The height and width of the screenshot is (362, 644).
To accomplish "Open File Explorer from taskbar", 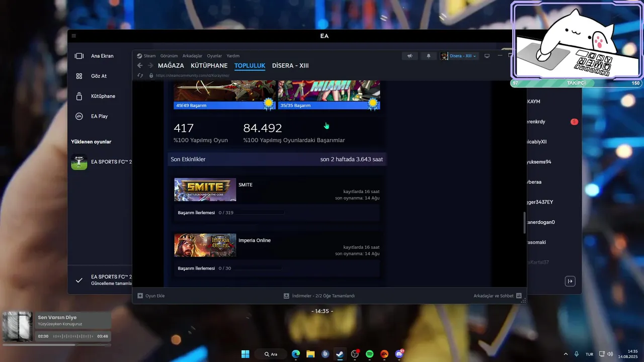I will pyautogui.click(x=310, y=354).
